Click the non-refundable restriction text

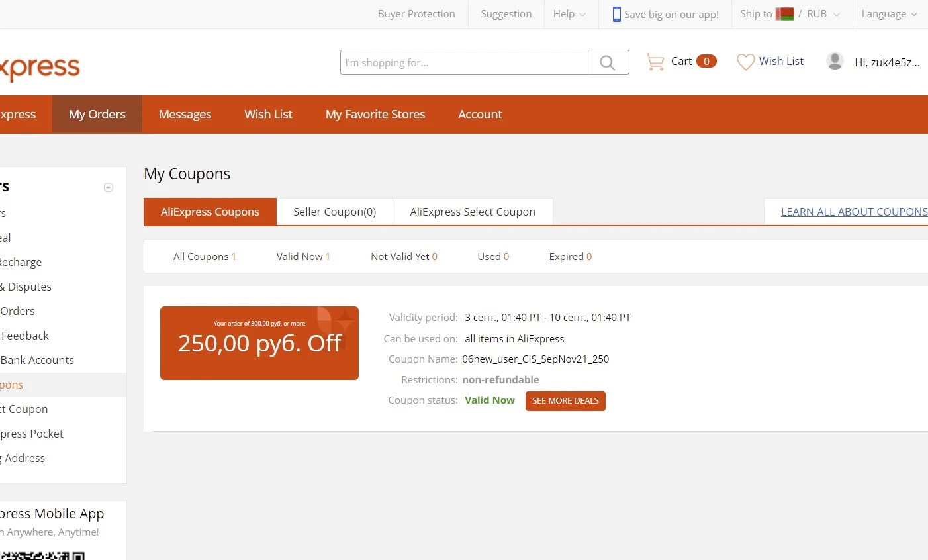click(x=500, y=380)
